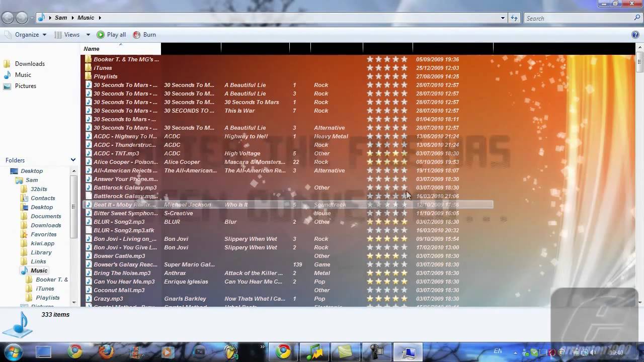
Task: Open the Music favorite link
Action: click(x=23, y=75)
